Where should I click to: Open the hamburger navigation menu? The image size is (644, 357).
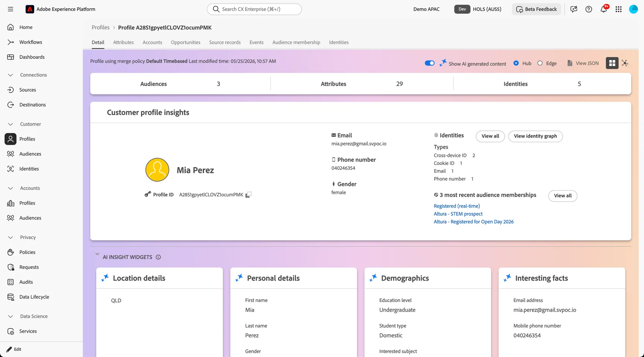pos(10,9)
